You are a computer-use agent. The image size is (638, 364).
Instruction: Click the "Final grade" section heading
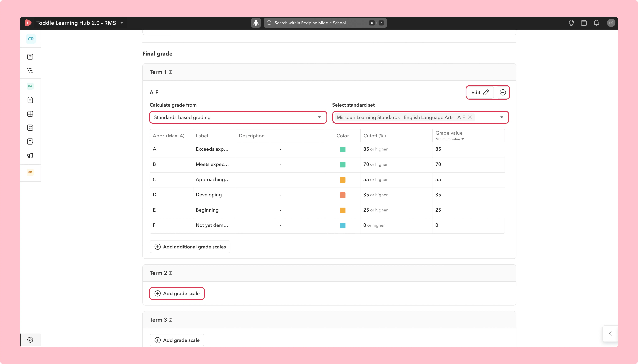pyautogui.click(x=157, y=54)
